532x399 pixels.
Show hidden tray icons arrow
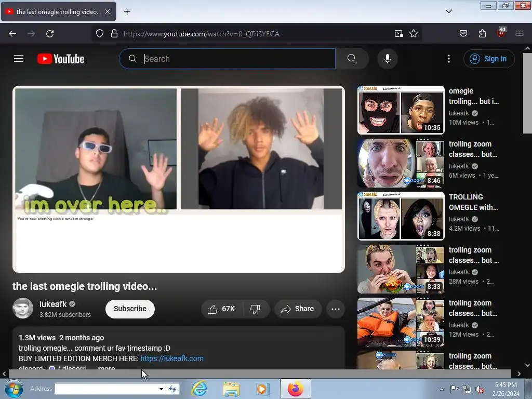pos(442,389)
